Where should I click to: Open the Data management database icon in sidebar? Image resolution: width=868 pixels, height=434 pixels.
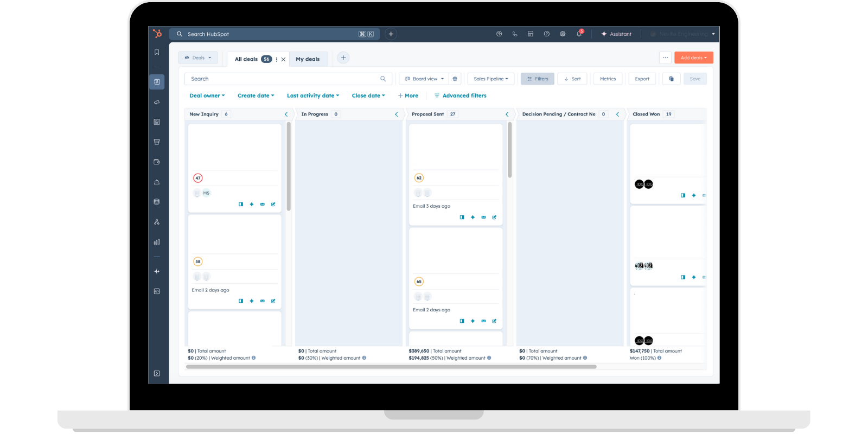[157, 202]
